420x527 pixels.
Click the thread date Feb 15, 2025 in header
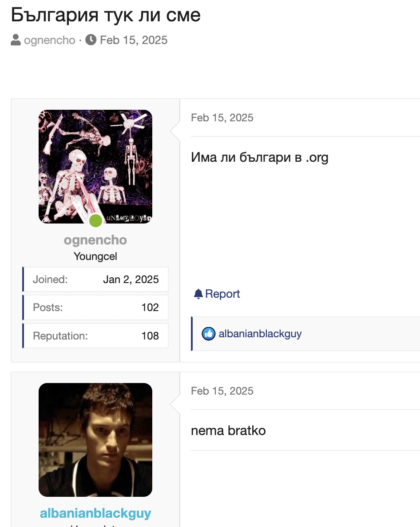coord(134,40)
